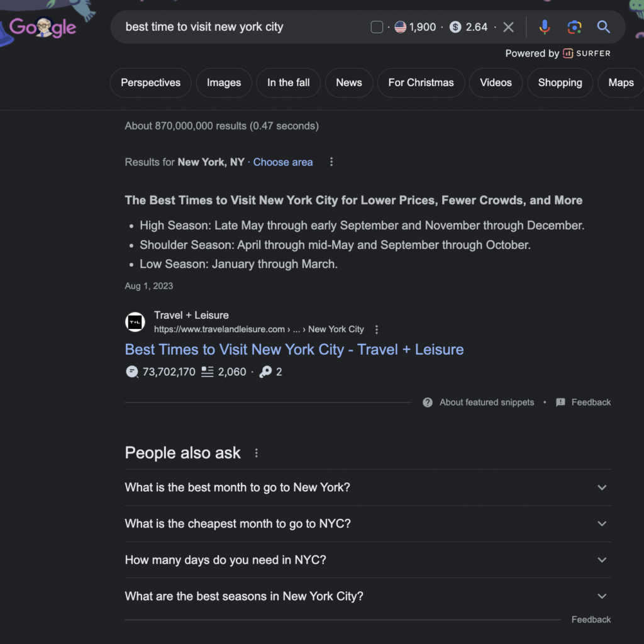Open Google Lens image search

click(574, 27)
